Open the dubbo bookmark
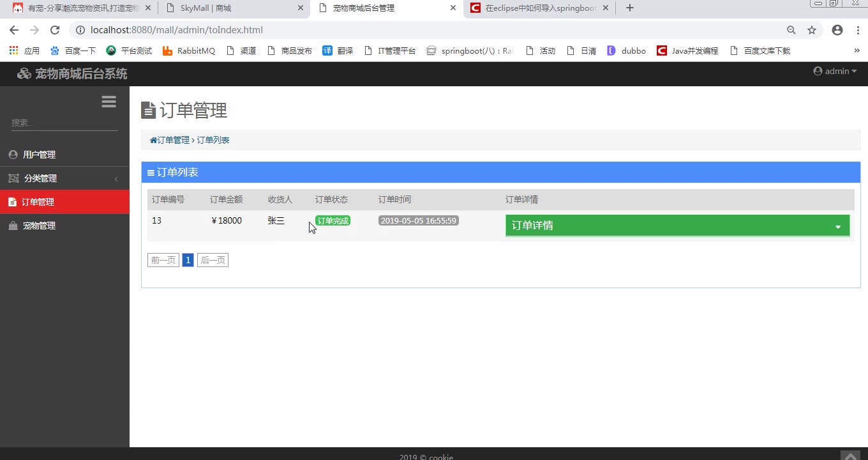The width and height of the screenshot is (868, 460). pyautogui.click(x=626, y=50)
